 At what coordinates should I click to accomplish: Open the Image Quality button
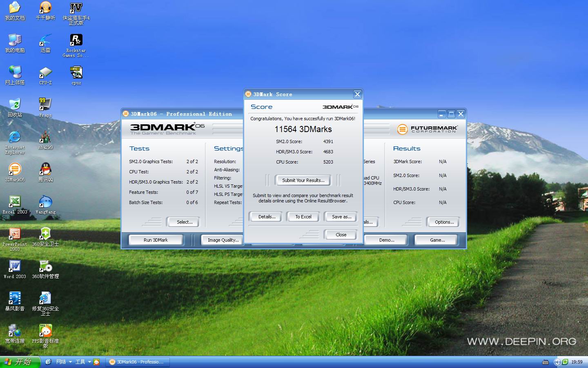(223, 240)
